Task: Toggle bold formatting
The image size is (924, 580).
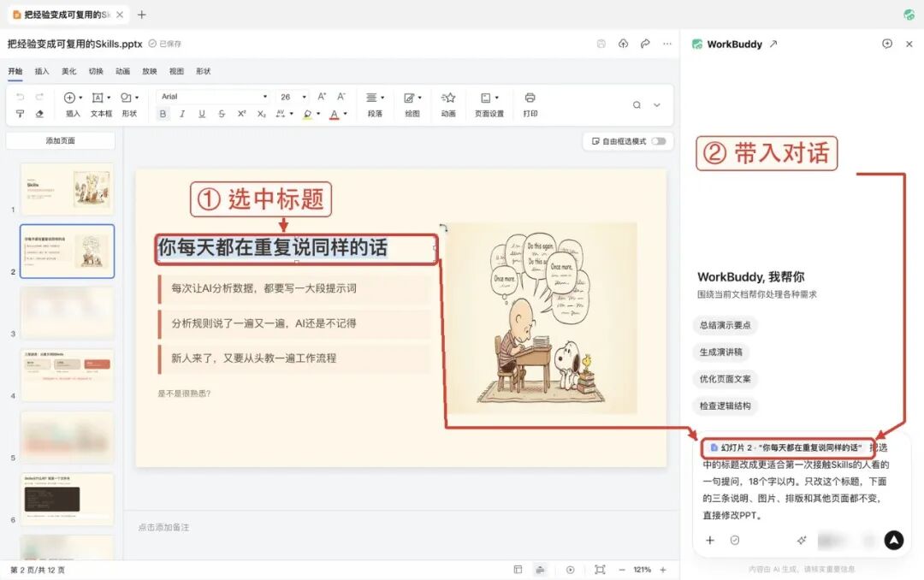Action: pos(163,114)
